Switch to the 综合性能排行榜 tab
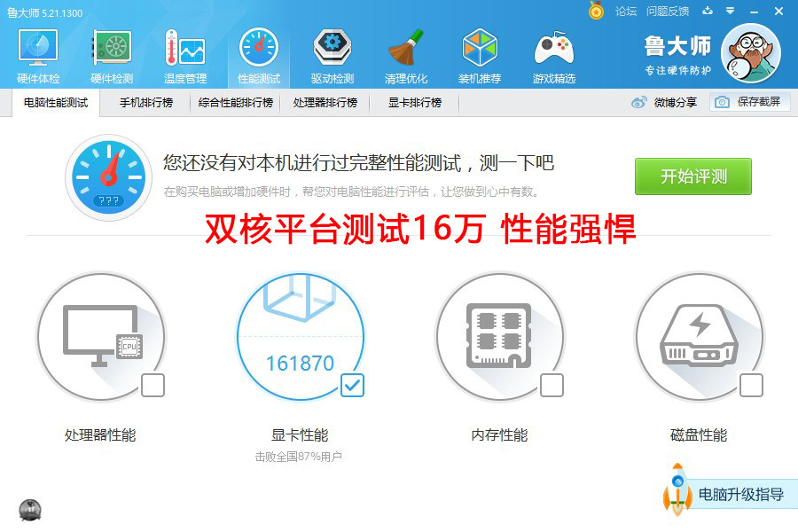798x532 pixels. pyautogui.click(x=236, y=102)
